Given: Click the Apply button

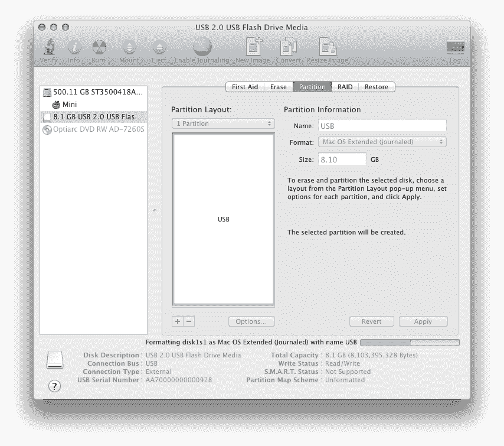Looking at the screenshot, I should [x=423, y=321].
